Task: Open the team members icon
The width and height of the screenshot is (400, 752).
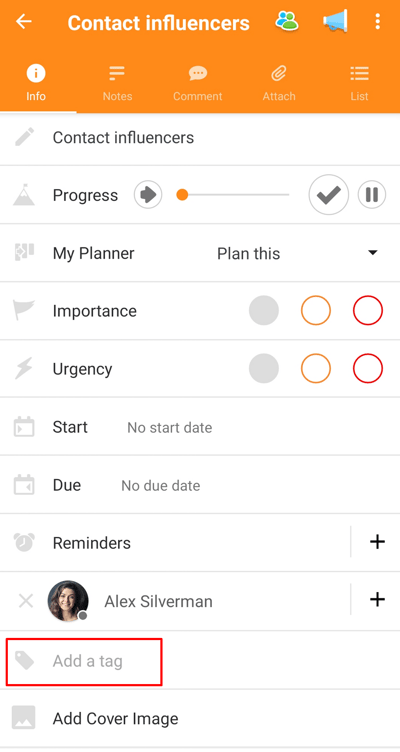Action: (x=287, y=22)
